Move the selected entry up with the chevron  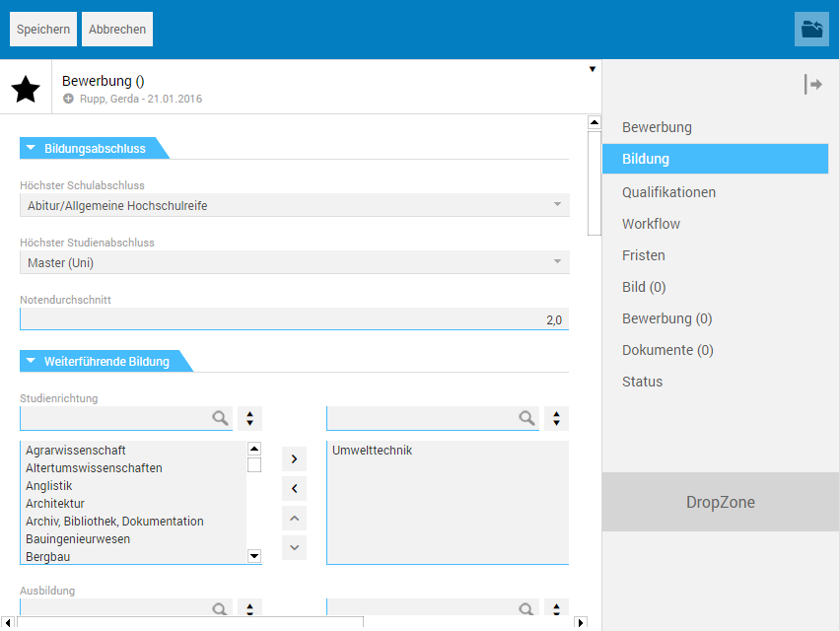[294, 518]
